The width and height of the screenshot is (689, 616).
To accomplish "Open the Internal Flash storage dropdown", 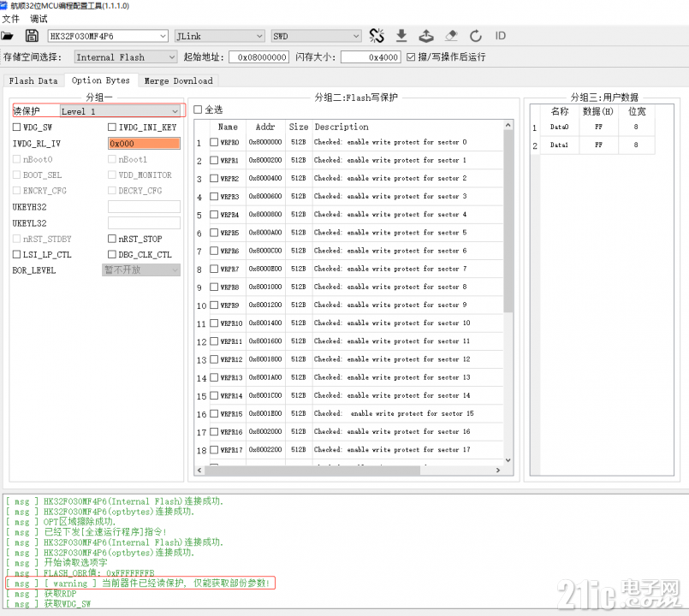I will point(126,57).
